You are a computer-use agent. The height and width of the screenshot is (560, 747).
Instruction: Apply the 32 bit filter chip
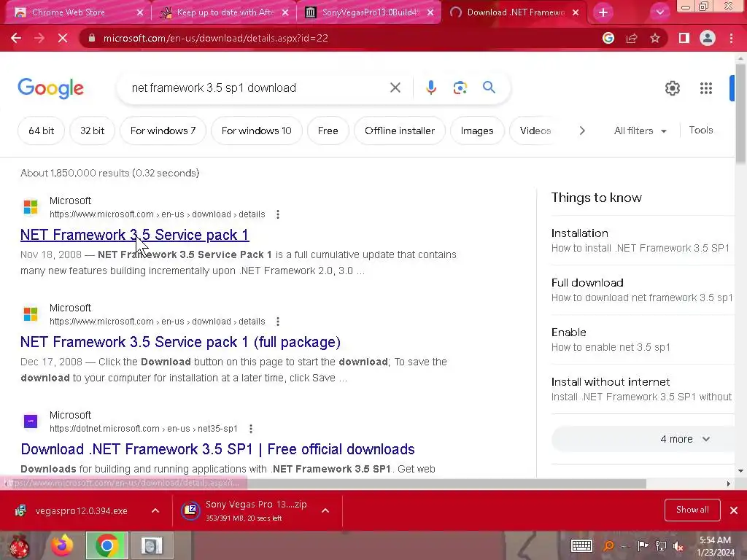[92, 131]
